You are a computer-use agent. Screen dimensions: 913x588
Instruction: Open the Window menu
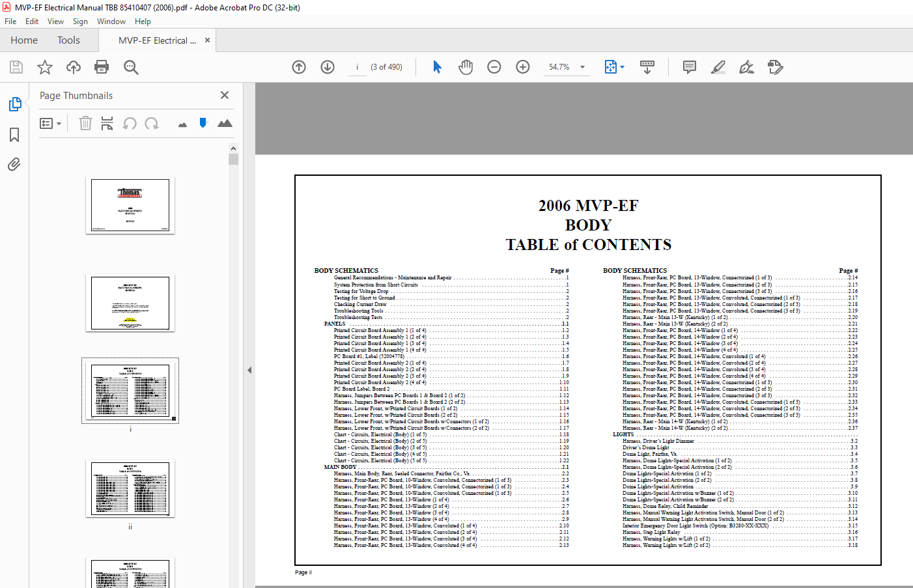111,21
